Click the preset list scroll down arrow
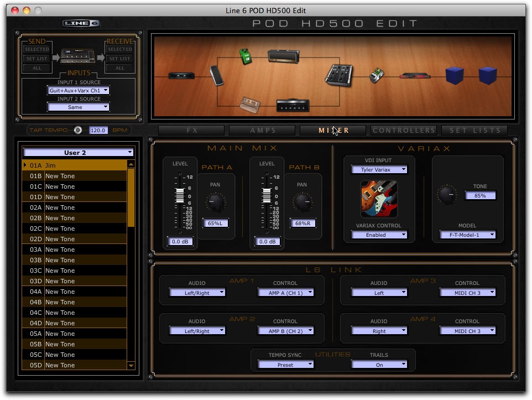This screenshot has height=400, width=532. pyautogui.click(x=131, y=366)
